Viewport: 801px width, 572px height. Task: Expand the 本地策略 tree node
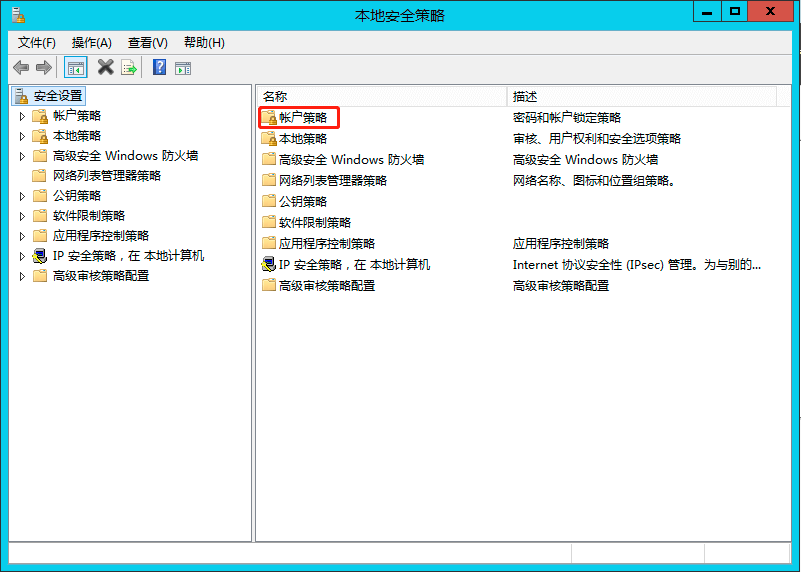[x=22, y=136]
